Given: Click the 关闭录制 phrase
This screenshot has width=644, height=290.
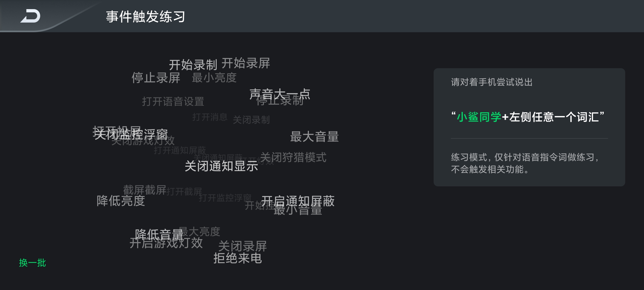Looking at the screenshot, I should 251,120.
